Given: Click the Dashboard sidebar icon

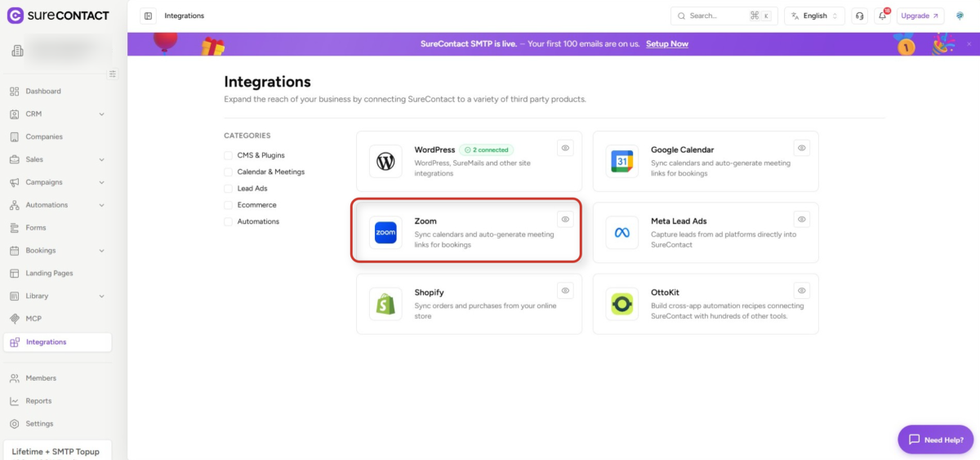Looking at the screenshot, I should [x=15, y=92].
